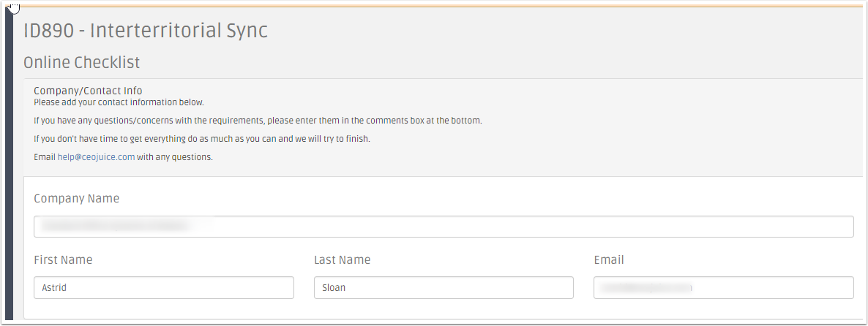Click the Online Checklist heading
Viewport: 868px width, 326px height.
click(x=81, y=62)
